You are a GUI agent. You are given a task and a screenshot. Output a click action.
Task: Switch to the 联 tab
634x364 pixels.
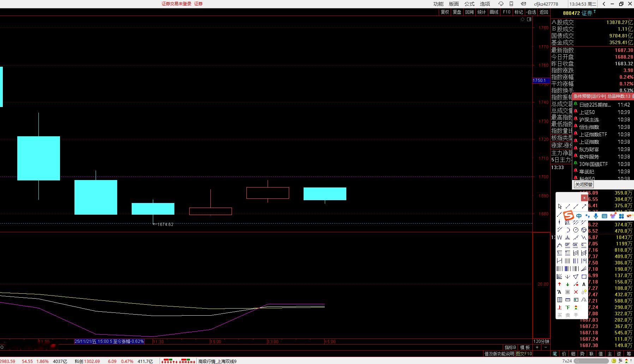tap(591, 354)
